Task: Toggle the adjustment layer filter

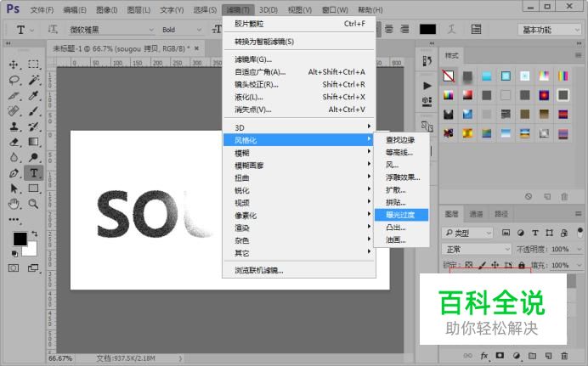Action: tap(521, 233)
